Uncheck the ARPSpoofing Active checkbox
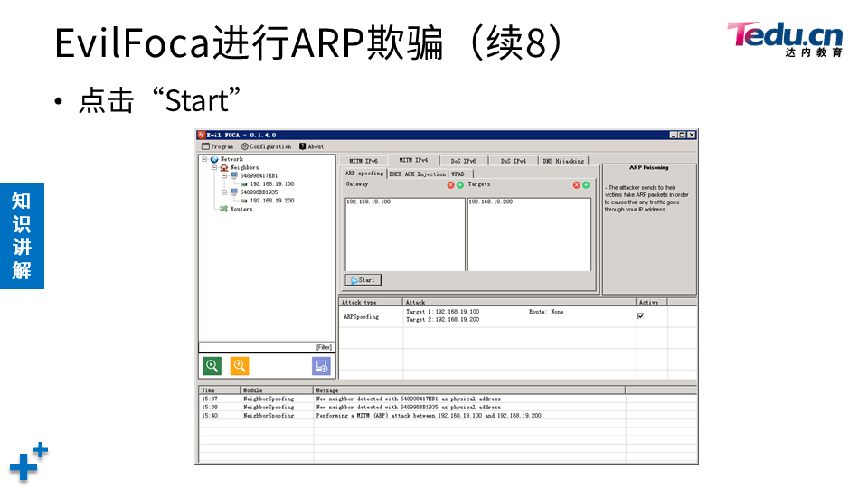 (x=640, y=316)
